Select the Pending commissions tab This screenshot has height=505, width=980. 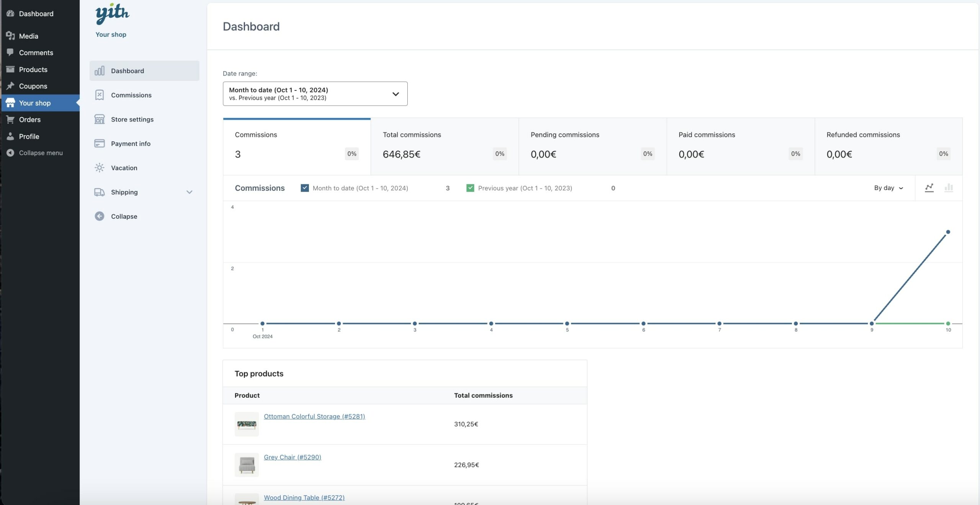click(593, 146)
